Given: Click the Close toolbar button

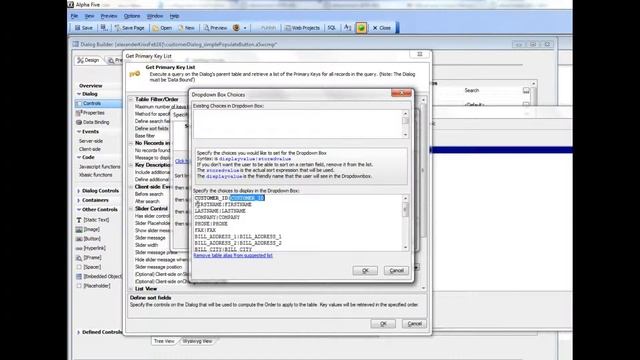Looking at the screenshot, I should [x=382, y=28].
